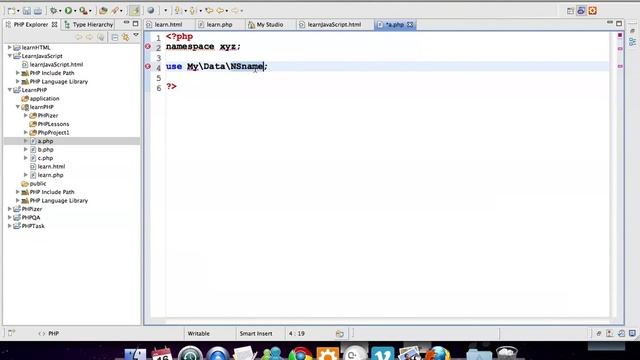Screen dimensions: 640x360
Task: Close the a.php editor tab
Action: 410,24
